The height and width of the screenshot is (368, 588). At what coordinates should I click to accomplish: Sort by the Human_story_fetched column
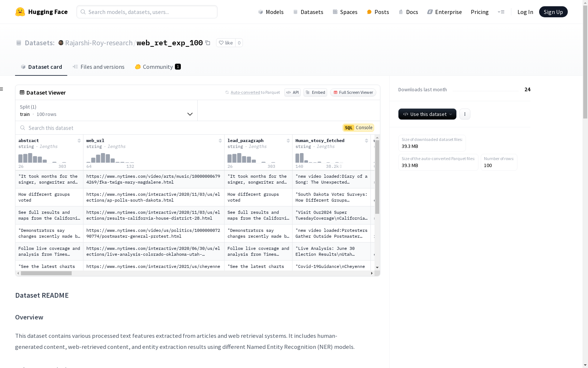pos(366,141)
